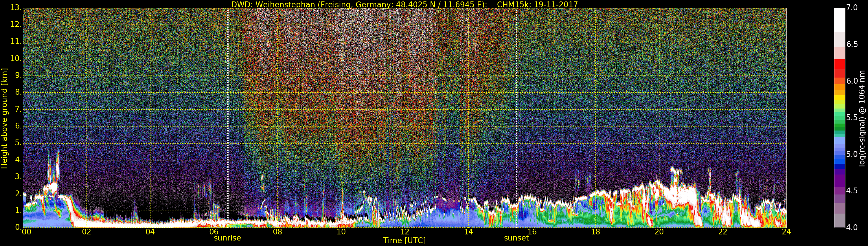Viewport: 868px width, 246px height.
Task: Click the colorbar tick value '5.5'
Action: 852,118
